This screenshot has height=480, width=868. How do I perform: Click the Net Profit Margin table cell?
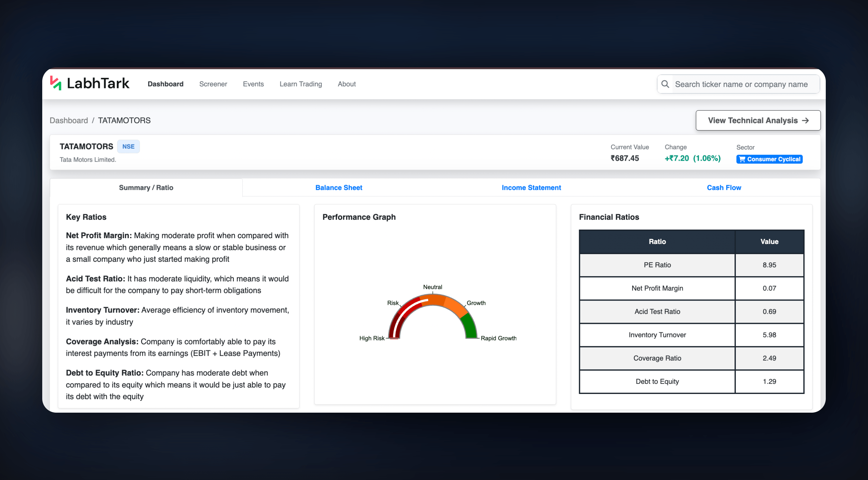pos(657,288)
